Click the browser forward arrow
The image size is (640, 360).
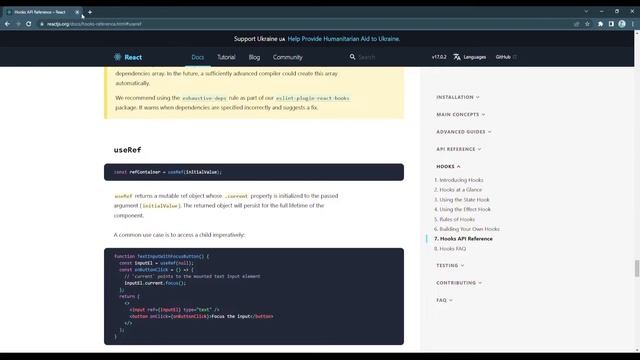pos(18,24)
